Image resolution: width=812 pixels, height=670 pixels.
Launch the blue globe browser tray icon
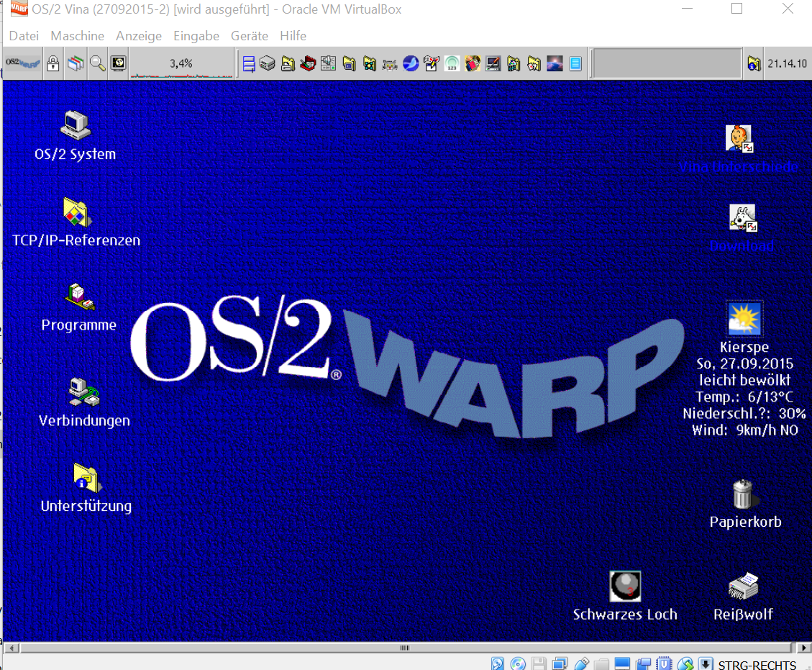click(411, 64)
